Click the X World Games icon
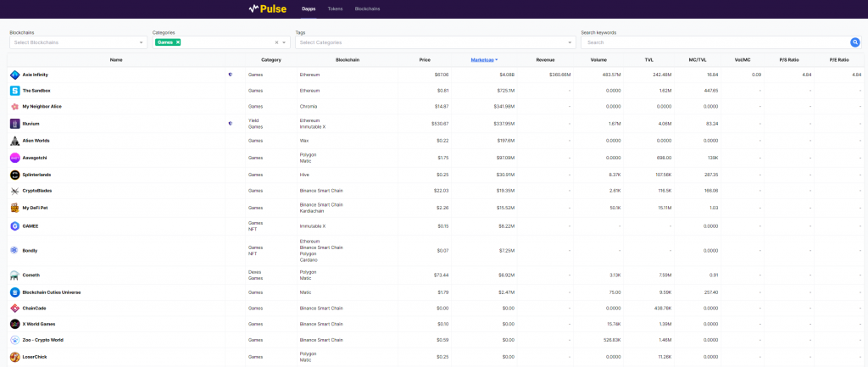 click(15, 324)
